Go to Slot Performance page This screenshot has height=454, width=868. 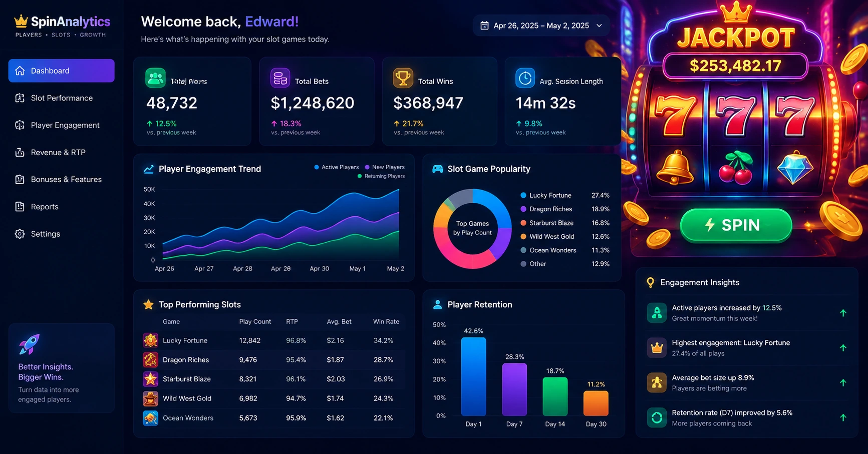click(61, 98)
